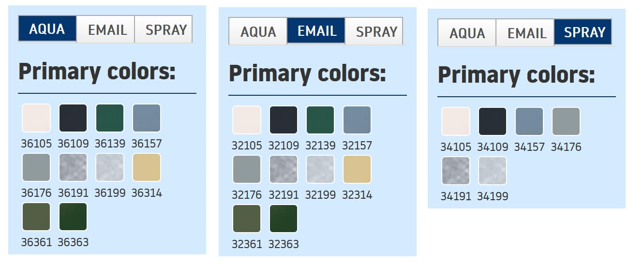Choose blue-gray swatch 34157
Screen dimensions: 644x280
tap(529, 121)
